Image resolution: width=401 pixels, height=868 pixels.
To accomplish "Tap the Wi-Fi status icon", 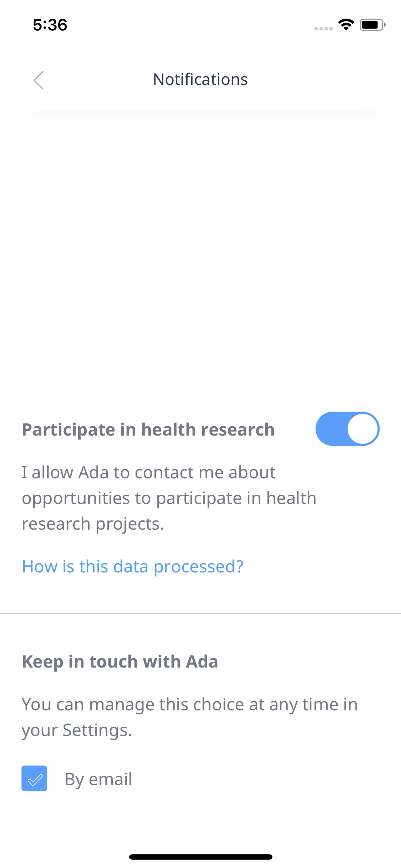I will pyautogui.click(x=346, y=25).
